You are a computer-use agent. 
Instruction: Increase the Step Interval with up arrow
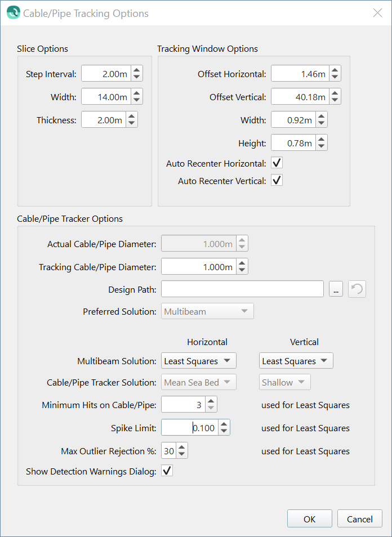point(136,70)
